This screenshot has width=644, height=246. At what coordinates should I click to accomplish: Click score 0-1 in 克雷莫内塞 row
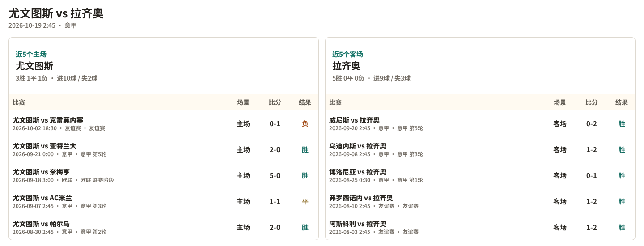(x=275, y=124)
